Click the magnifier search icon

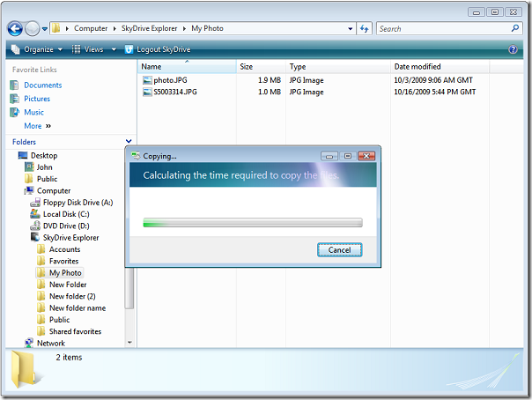click(x=515, y=28)
